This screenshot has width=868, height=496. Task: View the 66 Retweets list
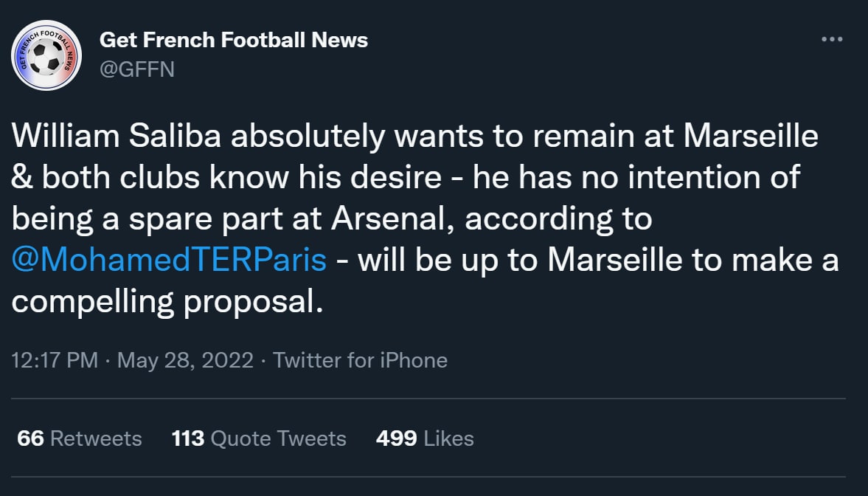pyautogui.click(x=79, y=438)
